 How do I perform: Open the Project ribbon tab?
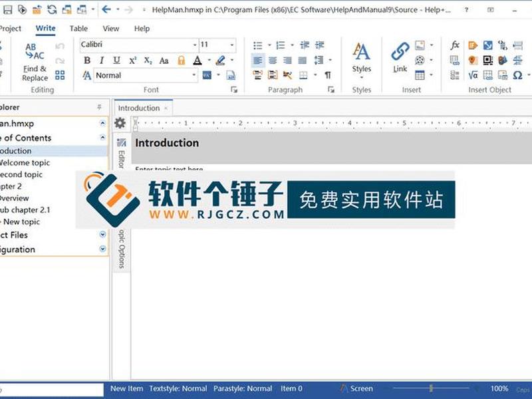[x=10, y=29]
